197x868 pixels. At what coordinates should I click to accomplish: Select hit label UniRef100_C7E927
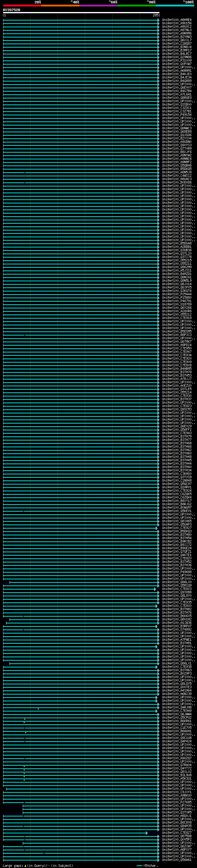click(x=177, y=528)
